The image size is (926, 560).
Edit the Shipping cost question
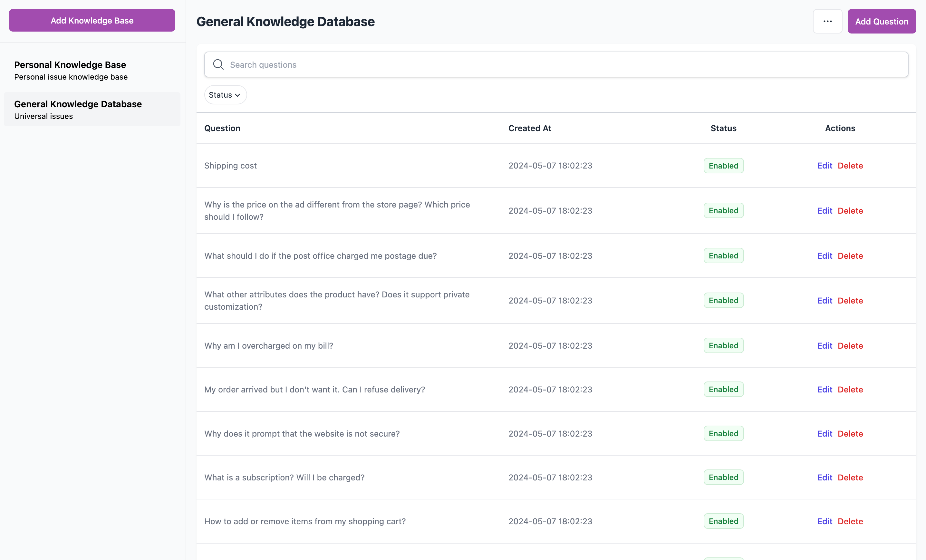825,166
